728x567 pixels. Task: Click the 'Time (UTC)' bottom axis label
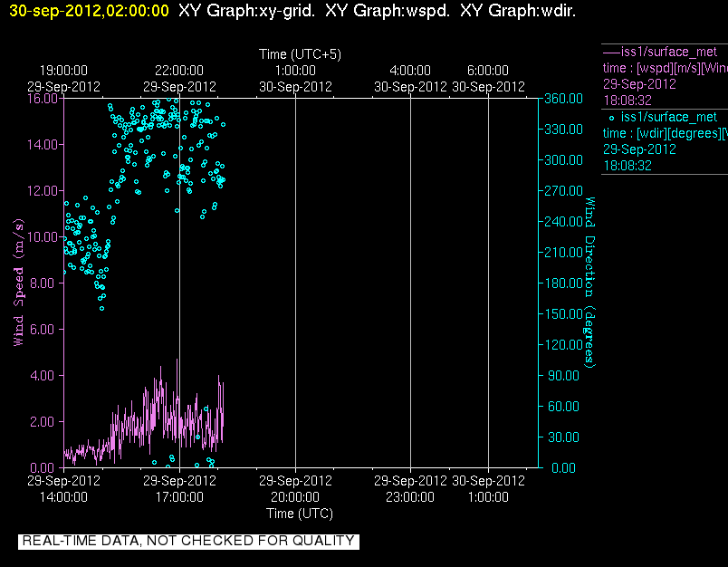300,514
